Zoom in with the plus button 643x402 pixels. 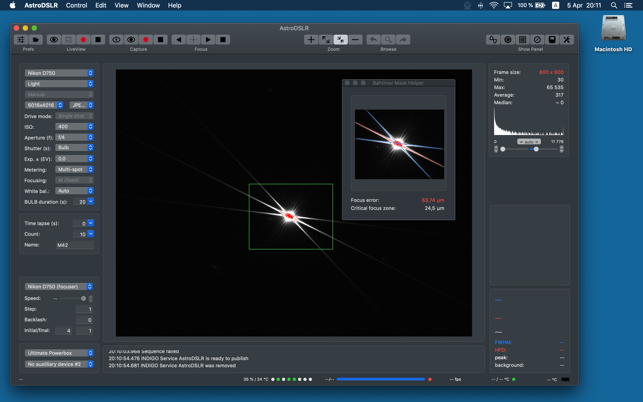coord(311,39)
